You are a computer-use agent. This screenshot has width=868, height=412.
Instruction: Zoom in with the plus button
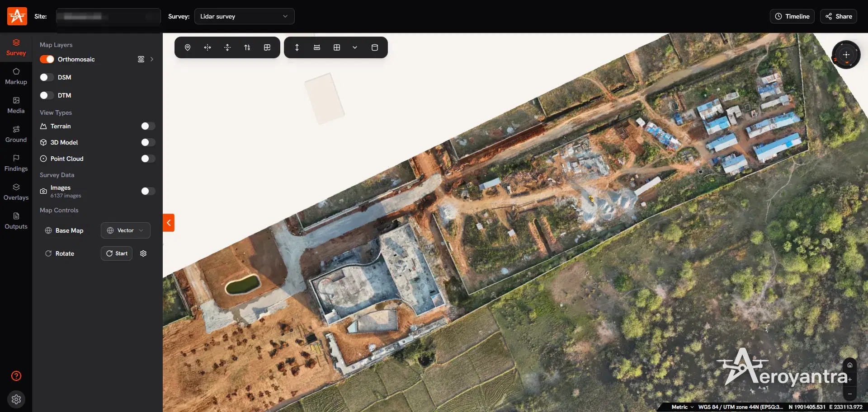click(x=850, y=379)
